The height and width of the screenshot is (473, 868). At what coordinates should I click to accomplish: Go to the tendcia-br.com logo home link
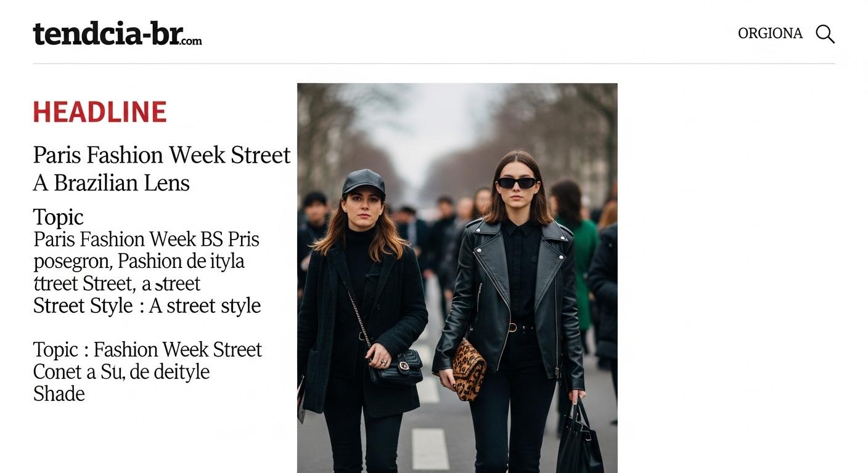pos(117,34)
